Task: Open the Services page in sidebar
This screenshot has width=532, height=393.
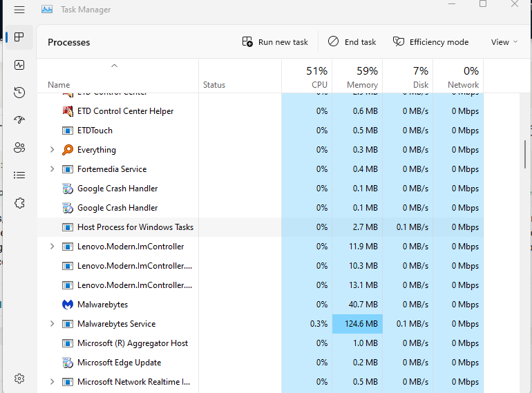Action: click(19, 203)
